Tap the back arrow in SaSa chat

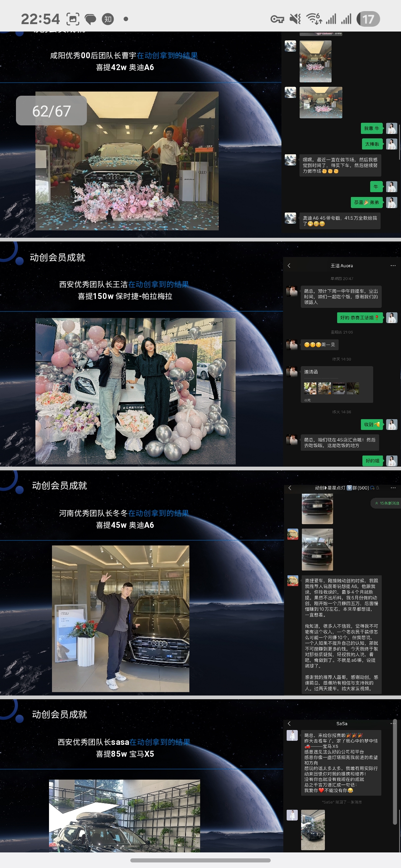289,723
